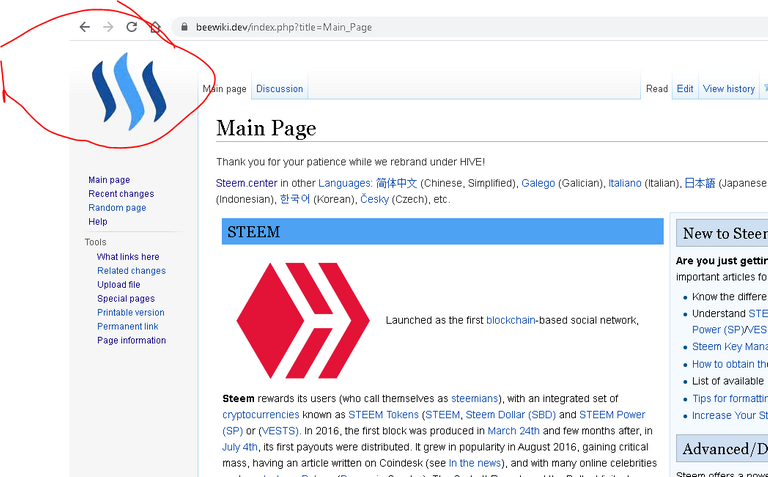Click the blue STEEM section header
This screenshot has height=477, width=768.
443,231
